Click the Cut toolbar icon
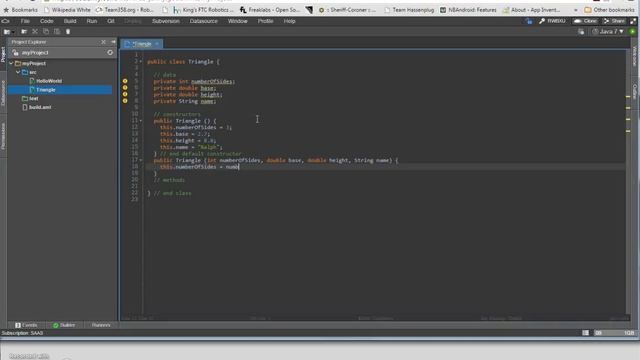The height and width of the screenshot is (360, 640). click(x=35, y=31)
